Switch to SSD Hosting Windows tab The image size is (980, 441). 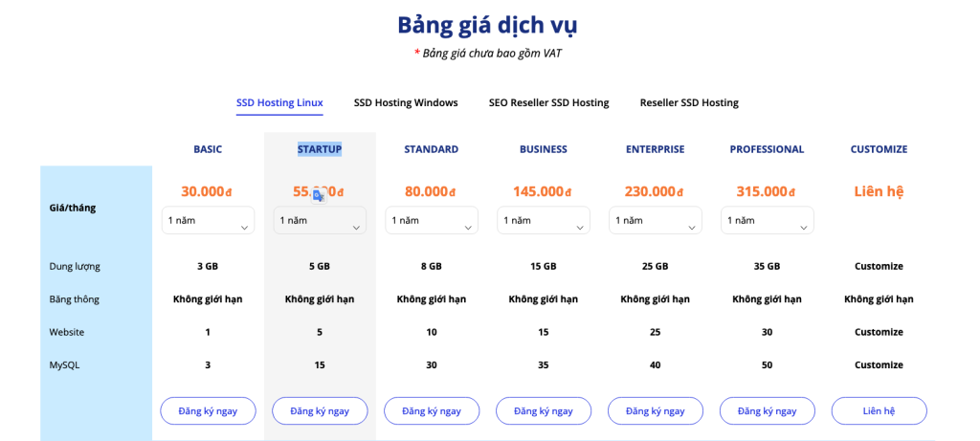tap(406, 102)
